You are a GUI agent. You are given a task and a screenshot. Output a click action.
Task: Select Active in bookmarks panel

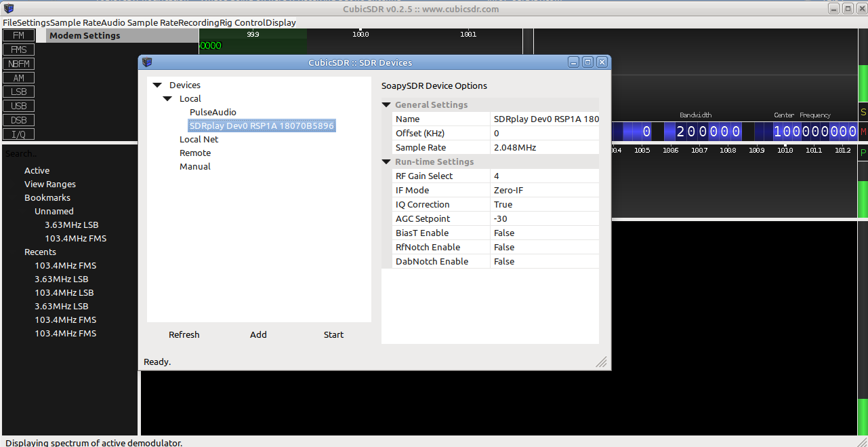pos(37,170)
